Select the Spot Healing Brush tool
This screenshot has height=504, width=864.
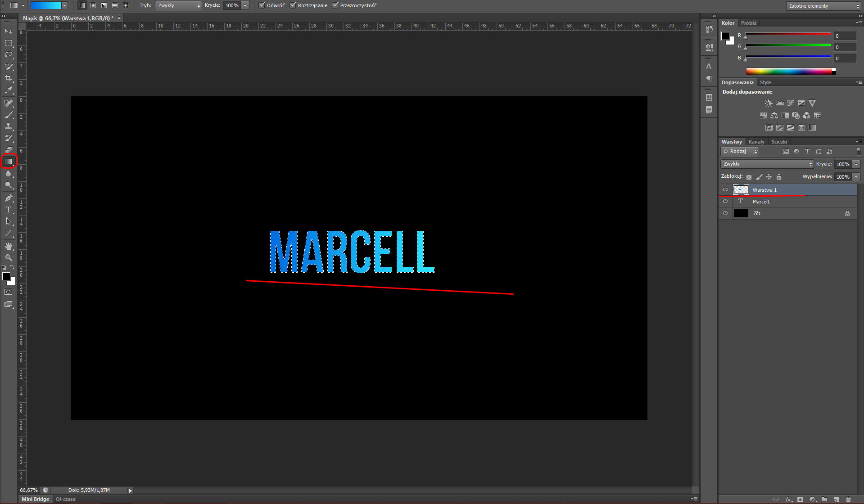9,103
